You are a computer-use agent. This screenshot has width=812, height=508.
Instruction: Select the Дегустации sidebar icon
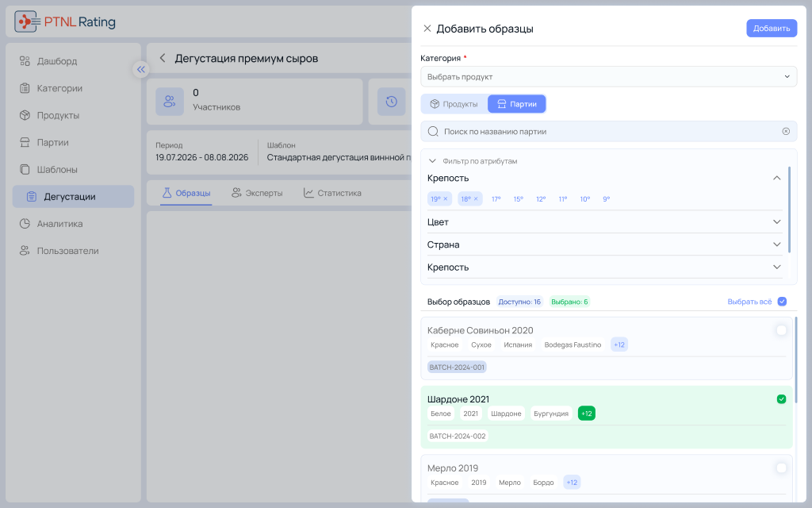(32, 197)
